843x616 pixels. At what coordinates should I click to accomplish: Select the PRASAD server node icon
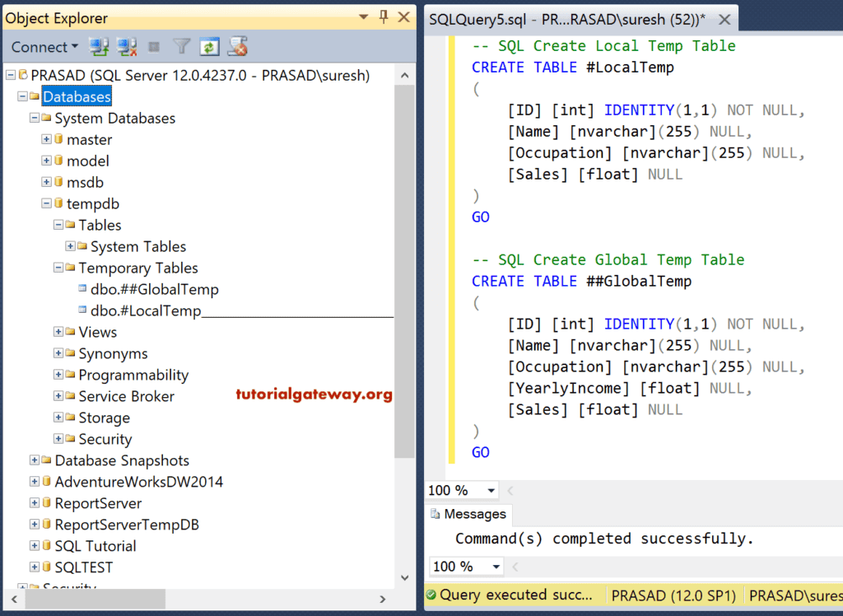click(x=23, y=75)
